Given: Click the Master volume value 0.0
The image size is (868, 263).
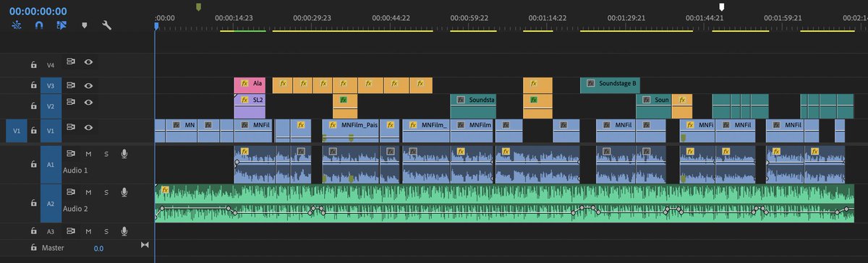Looking at the screenshot, I should coord(98,248).
